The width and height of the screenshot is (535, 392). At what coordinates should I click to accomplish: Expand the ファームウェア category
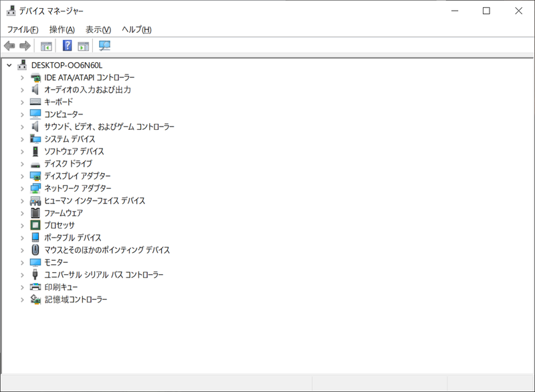[22, 213]
